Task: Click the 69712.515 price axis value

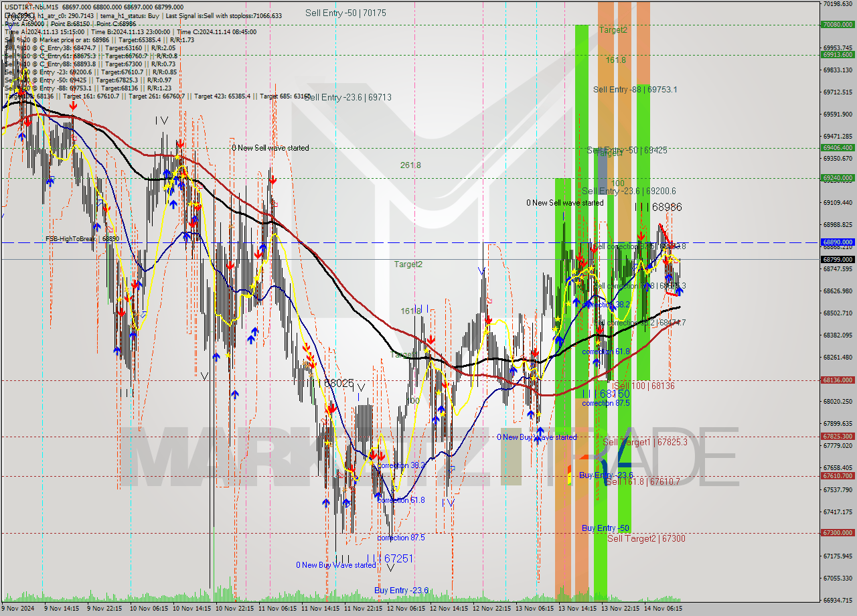Action: [x=837, y=92]
